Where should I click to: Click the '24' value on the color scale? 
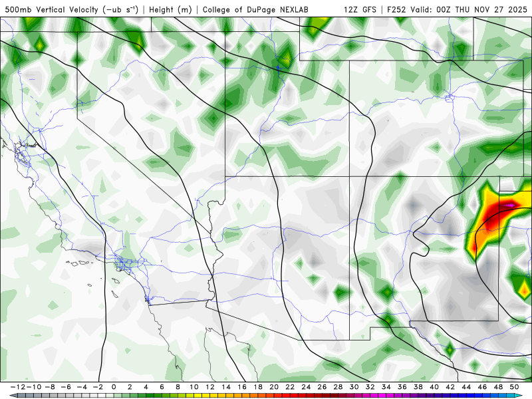tap(306, 387)
